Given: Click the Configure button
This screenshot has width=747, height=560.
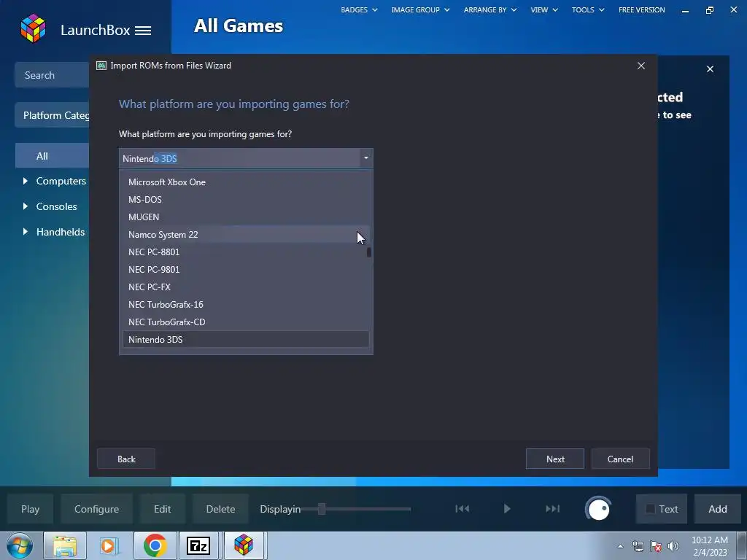Looking at the screenshot, I should [x=97, y=509].
